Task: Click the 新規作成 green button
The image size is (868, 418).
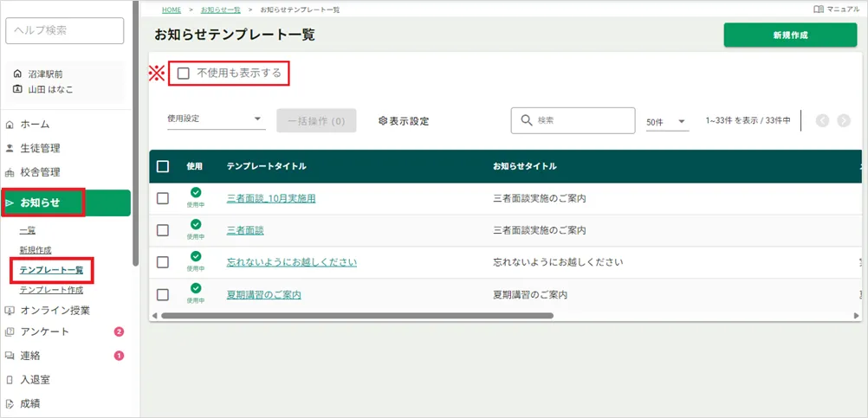Action: tap(791, 35)
